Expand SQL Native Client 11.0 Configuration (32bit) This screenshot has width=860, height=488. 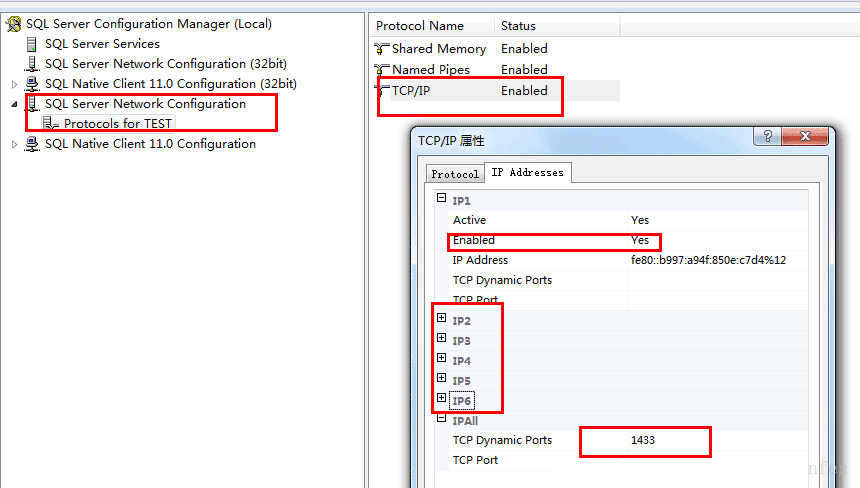(x=15, y=84)
